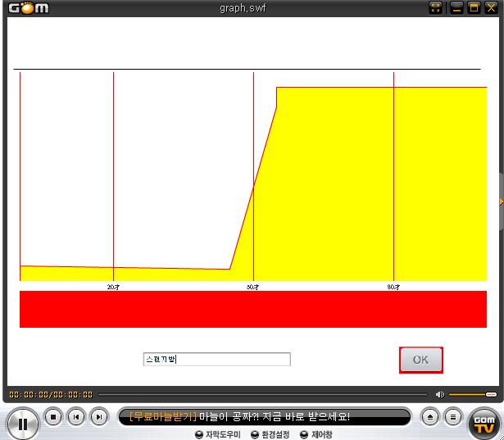Mute audio with the speaker icon

click(x=440, y=394)
